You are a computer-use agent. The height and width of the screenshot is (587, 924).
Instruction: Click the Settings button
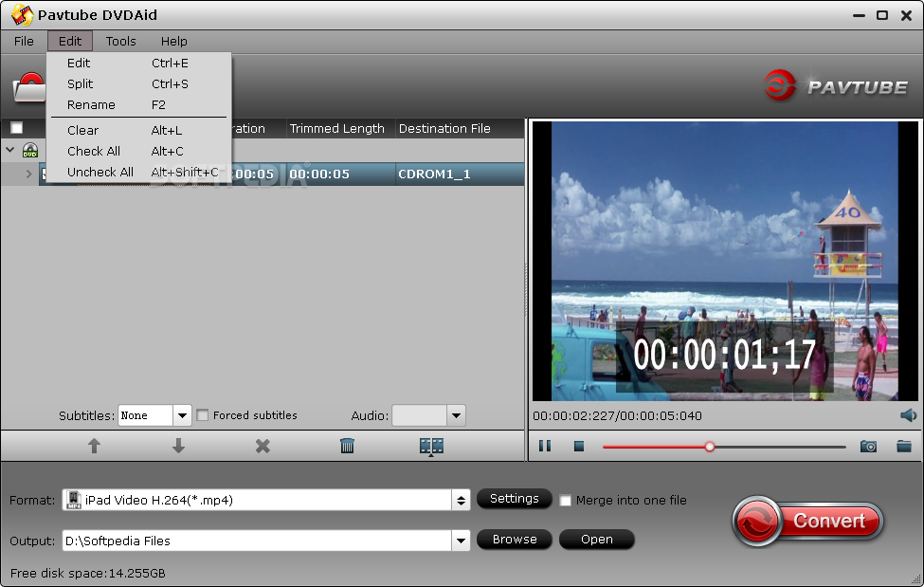tap(514, 499)
